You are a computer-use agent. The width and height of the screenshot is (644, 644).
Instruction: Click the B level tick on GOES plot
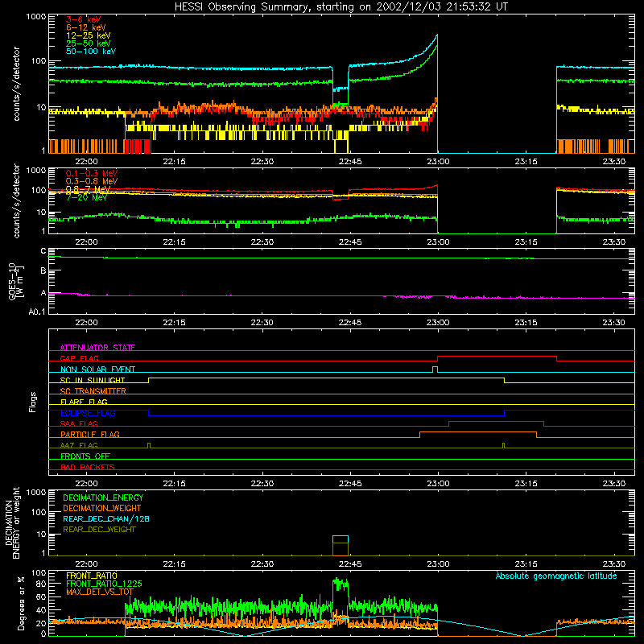[x=43, y=271]
